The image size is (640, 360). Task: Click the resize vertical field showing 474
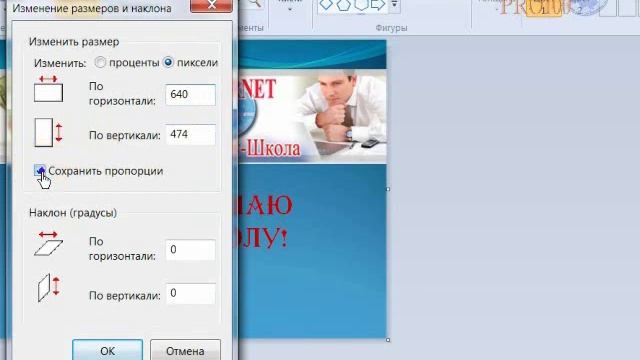pos(191,135)
